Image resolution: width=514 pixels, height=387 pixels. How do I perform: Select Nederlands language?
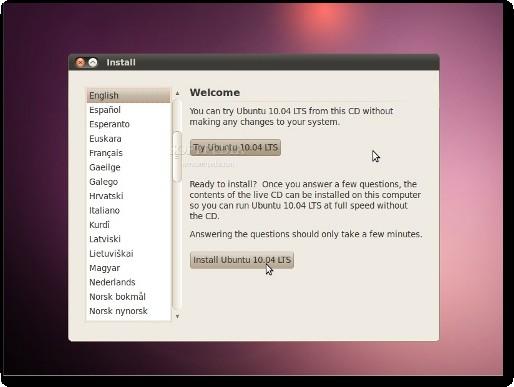[x=128, y=282]
